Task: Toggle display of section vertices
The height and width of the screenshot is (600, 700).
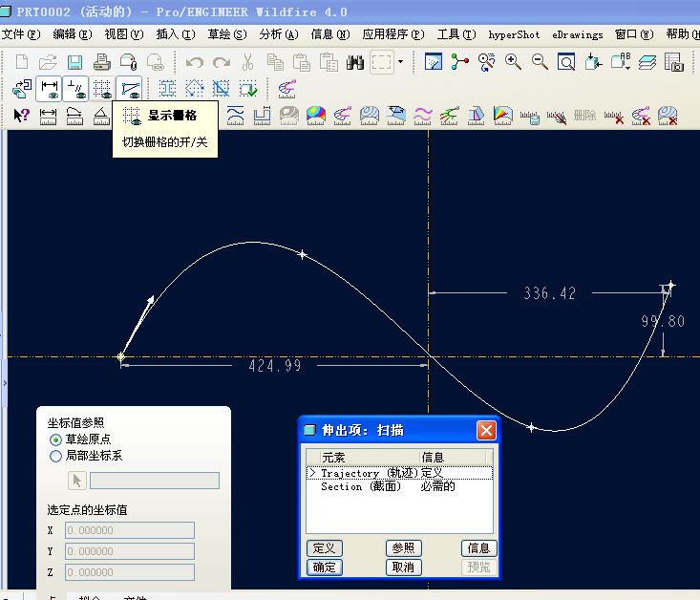Action: 130,89
